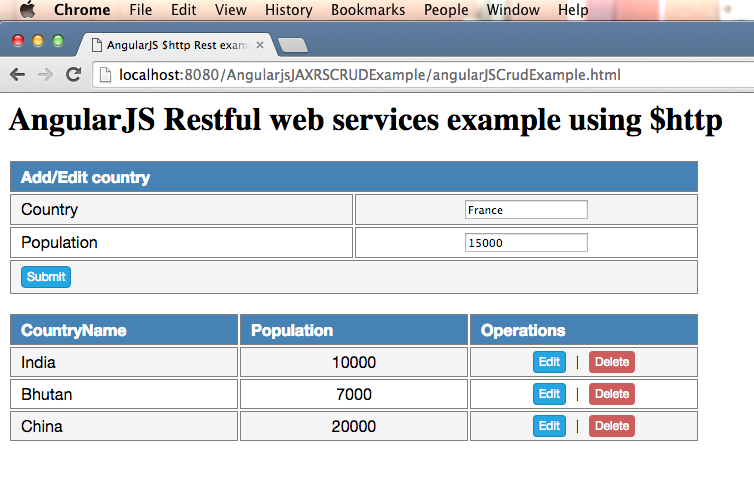Submit the Add/Edit country form
Screen dimensions: 754x483
tap(46, 277)
